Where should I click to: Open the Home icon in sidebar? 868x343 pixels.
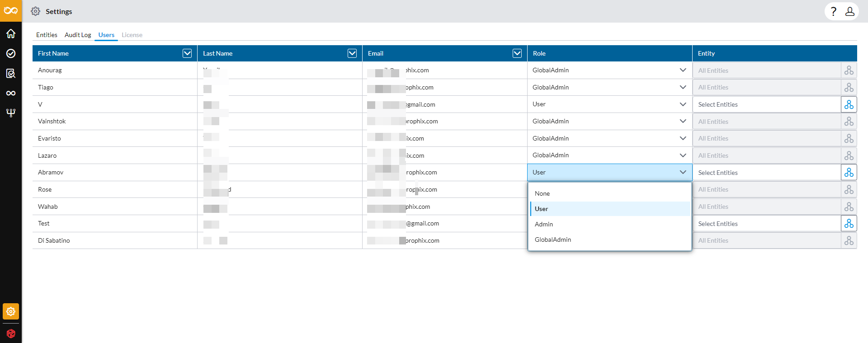[11, 33]
